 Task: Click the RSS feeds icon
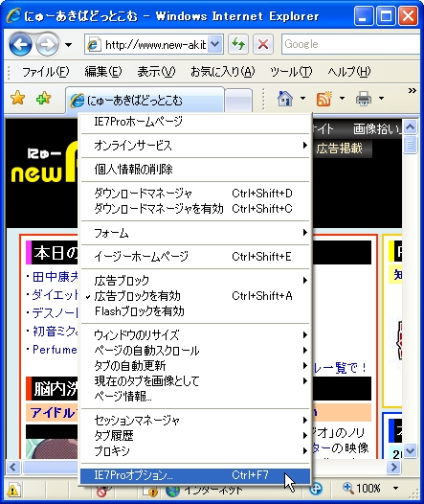tap(324, 98)
